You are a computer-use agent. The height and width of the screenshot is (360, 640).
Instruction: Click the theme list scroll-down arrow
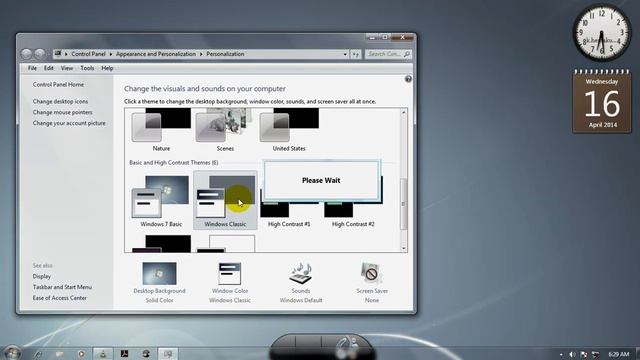tap(404, 248)
